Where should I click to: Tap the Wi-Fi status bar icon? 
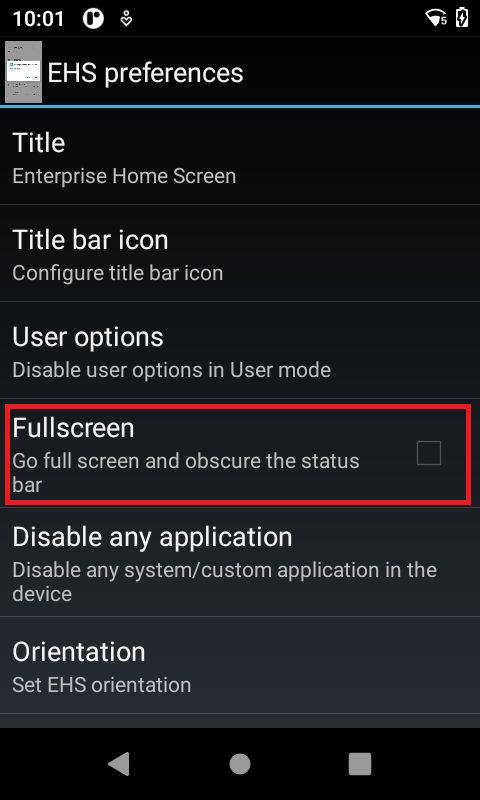click(436, 18)
